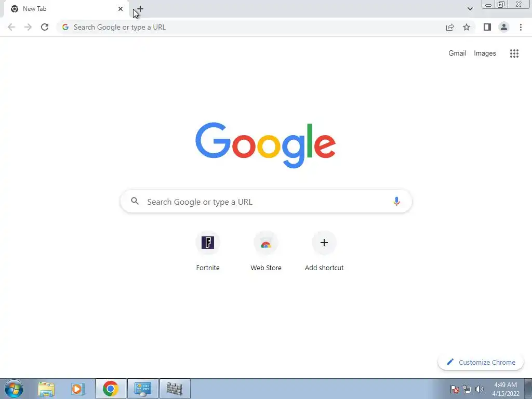Open the Web Store shortcut
Image resolution: width=532 pixels, height=399 pixels.
[x=266, y=251]
